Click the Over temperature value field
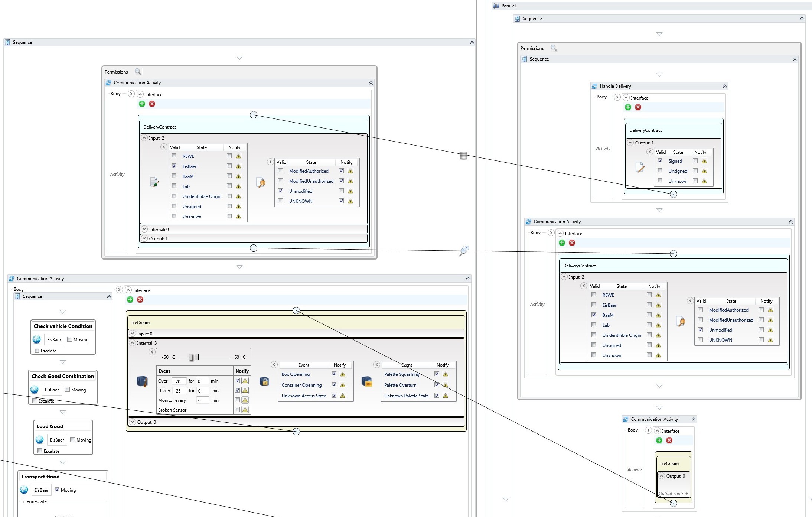This screenshot has width=812, height=517. (179, 381)
